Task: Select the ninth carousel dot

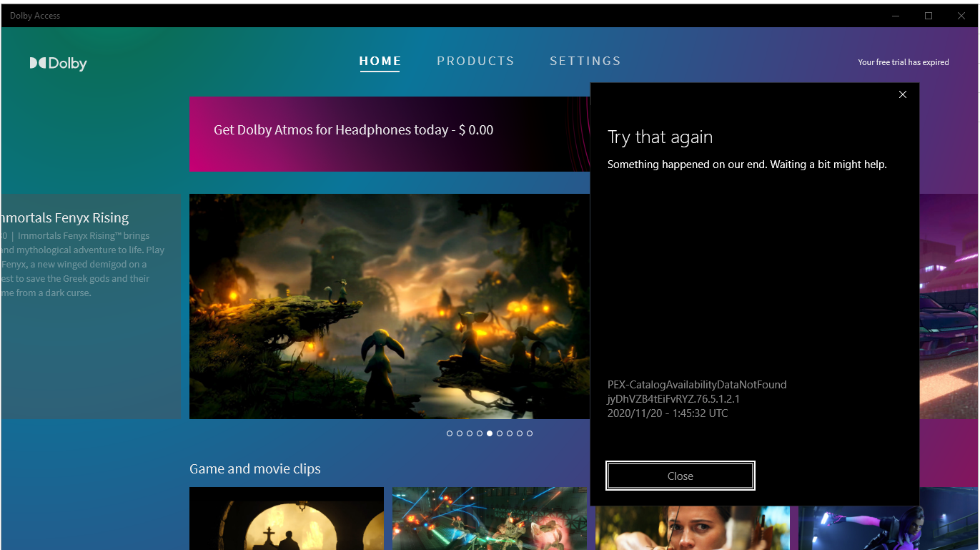Action: click(530, 433)
